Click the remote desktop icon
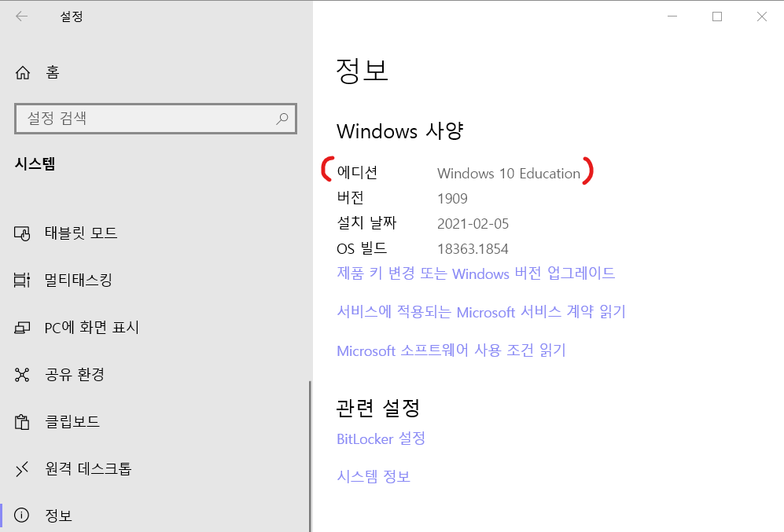 (x=22, y=469)
